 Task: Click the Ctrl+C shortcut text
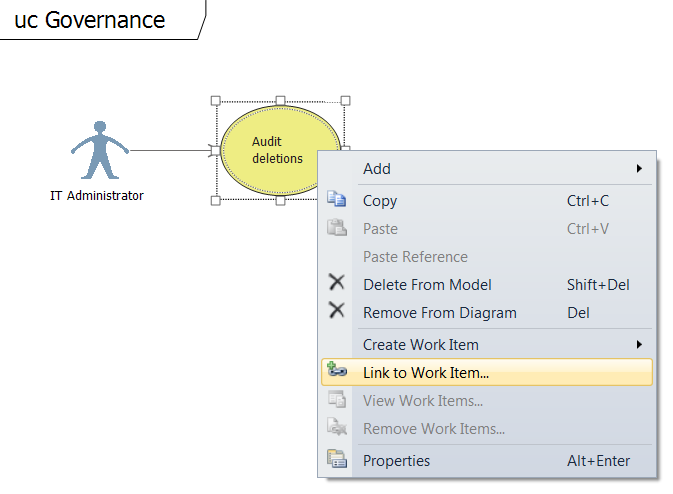pyautogui.click(x=588, y=201)
